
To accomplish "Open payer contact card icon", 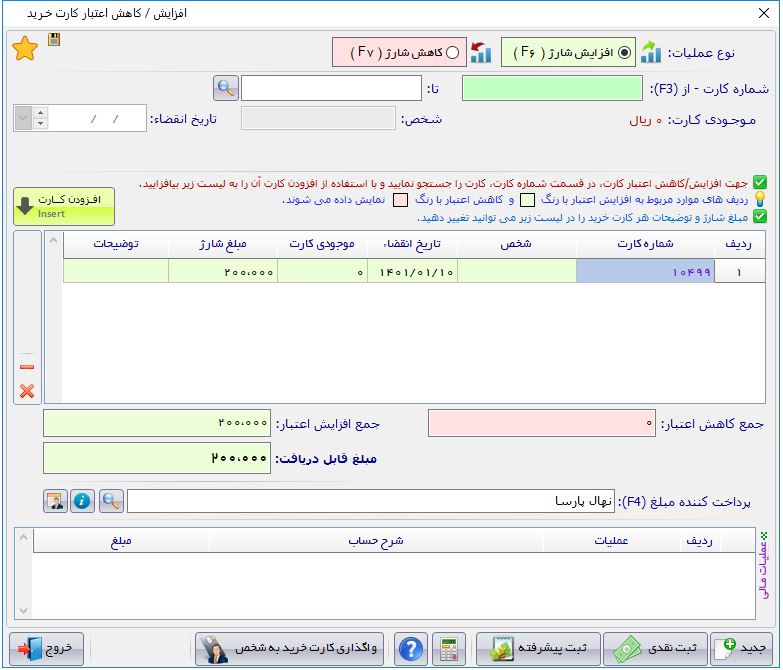I will pyautogui.click(x=55, y=501).
